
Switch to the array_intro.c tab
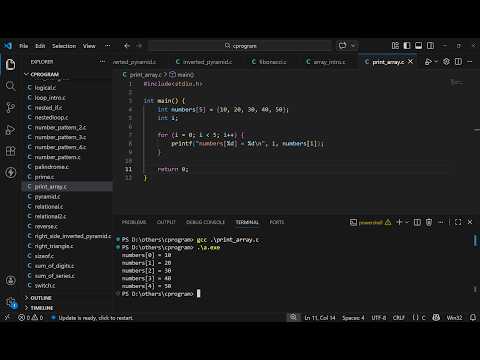coord(326,62)
